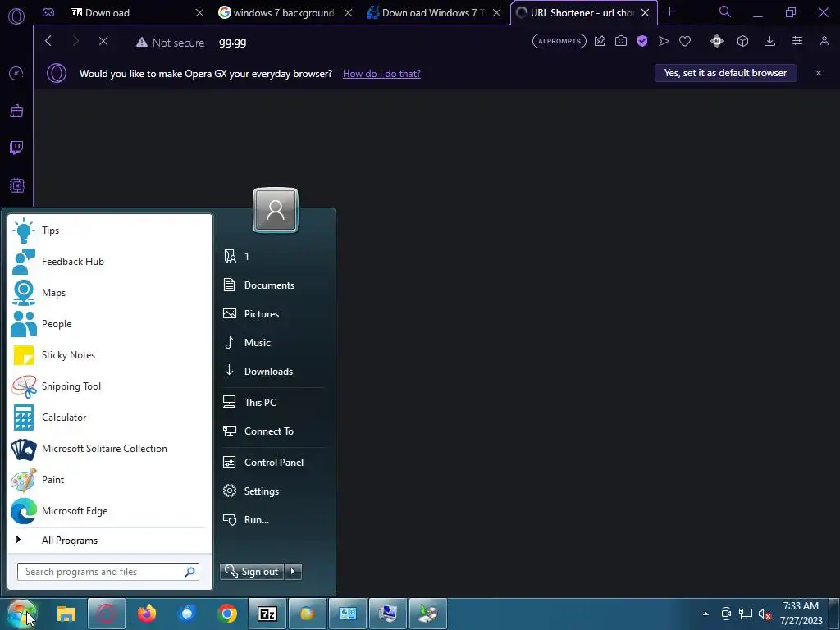Open the ad blocker shield icon
Image resolution: width=840 pixels, height=630 pixels.
[642, 41]
